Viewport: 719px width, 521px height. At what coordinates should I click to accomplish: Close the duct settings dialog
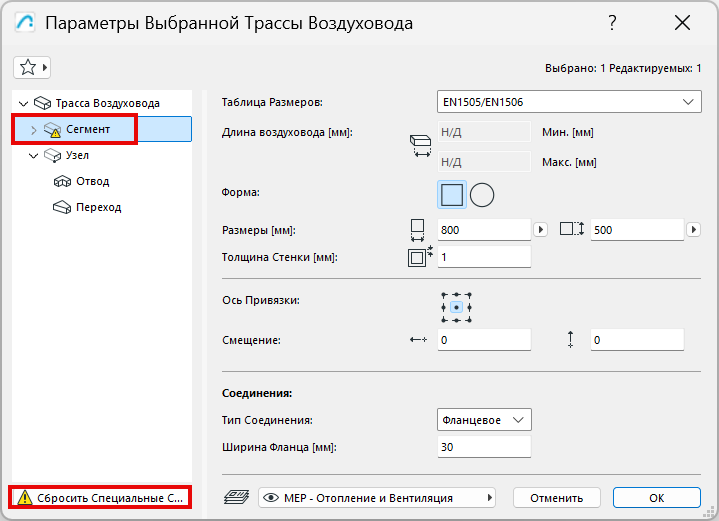(682, 22)
